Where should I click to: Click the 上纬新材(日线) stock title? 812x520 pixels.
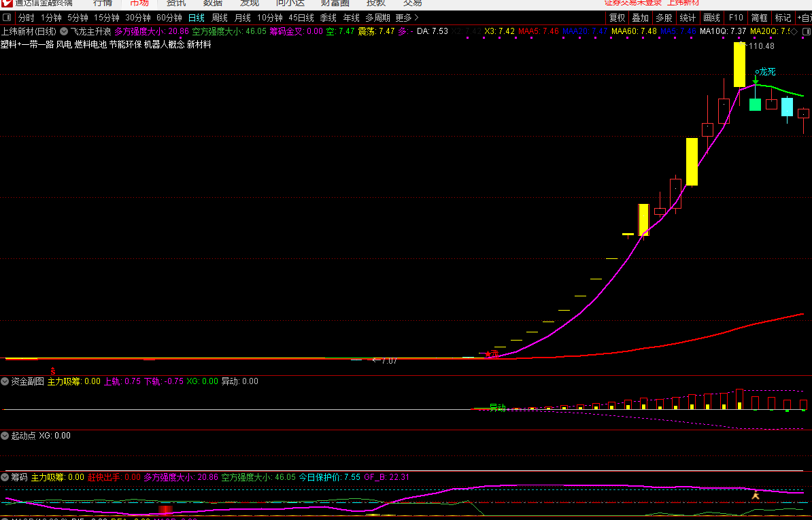pyautogui.click(x=29, y=31)
